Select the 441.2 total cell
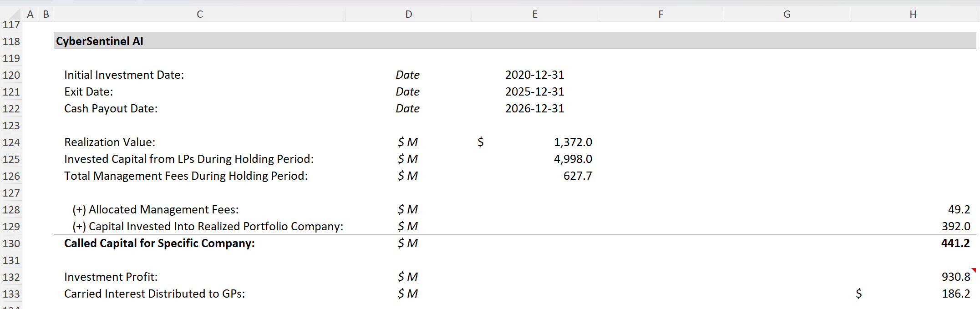Image resolution: width=980 pixels, height=309 pixels. coord(913,243)
